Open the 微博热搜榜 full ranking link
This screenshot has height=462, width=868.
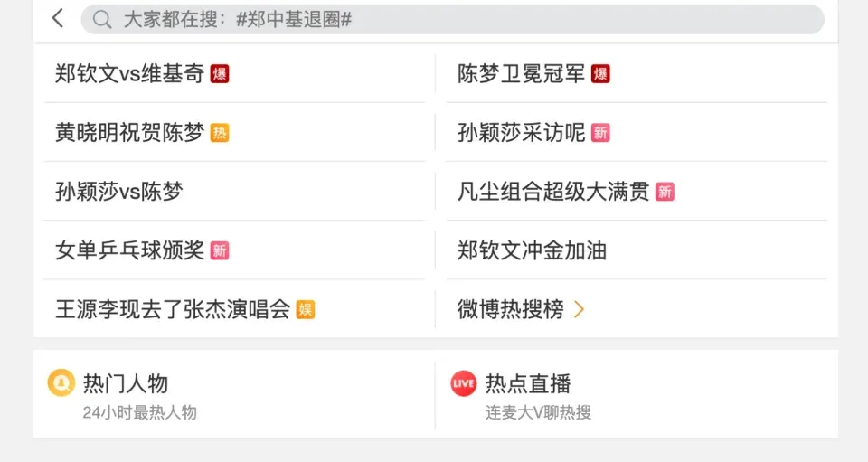coord(510,309)
